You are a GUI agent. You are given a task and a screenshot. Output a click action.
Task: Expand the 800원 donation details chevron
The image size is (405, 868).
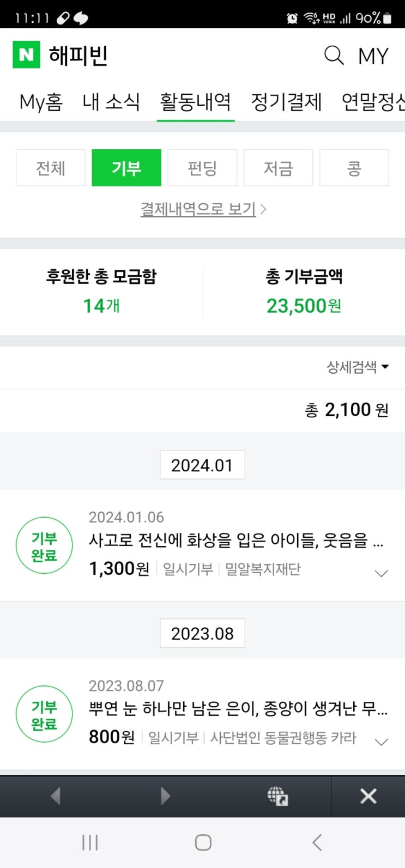click(x=382, y=742)
